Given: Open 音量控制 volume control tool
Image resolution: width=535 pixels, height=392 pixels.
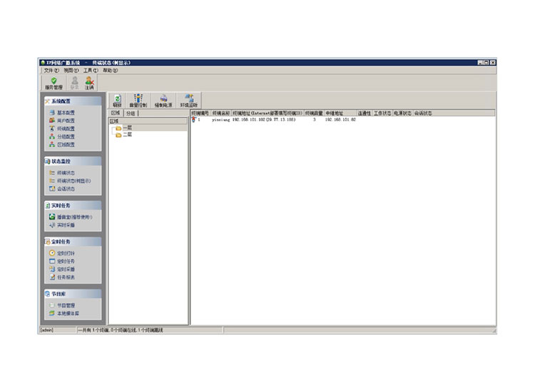Looking at the screenshot, I should [138, 100].
